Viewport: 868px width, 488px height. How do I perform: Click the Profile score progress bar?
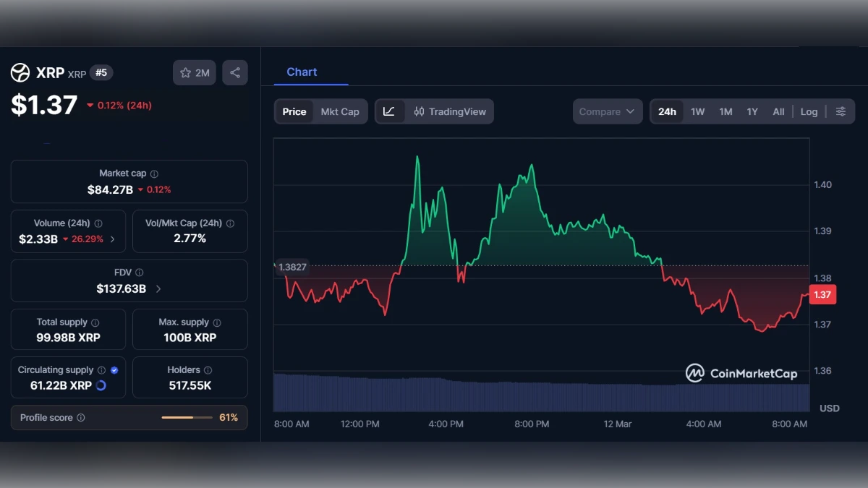(x=187, y=418)
